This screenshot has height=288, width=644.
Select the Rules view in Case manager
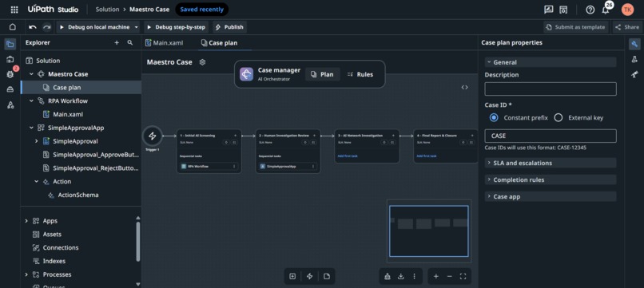(360, 74)
